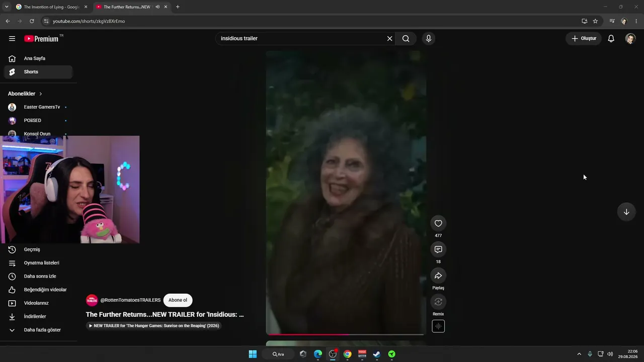644x362 pixels.
Task: Open Google Chrome from taskbar
Action: point(348,354)
